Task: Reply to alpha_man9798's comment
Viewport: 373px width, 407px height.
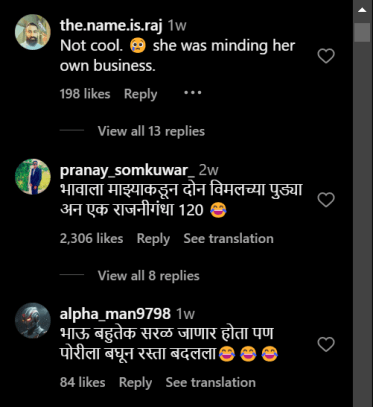Action: coord(135,382)
